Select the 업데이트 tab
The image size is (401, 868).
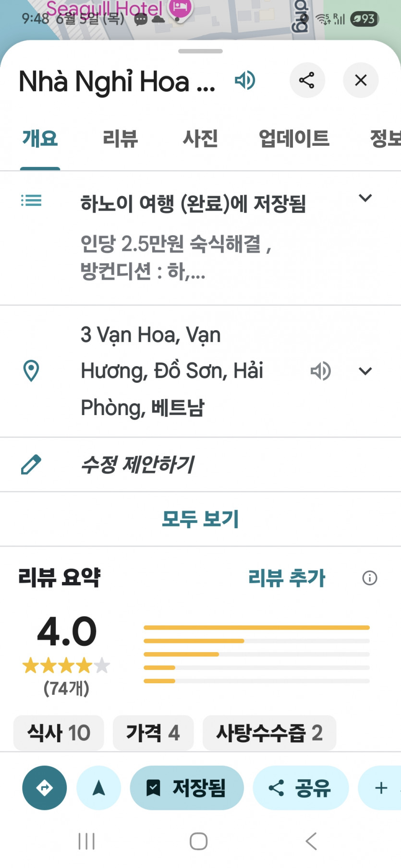point(294,139)
